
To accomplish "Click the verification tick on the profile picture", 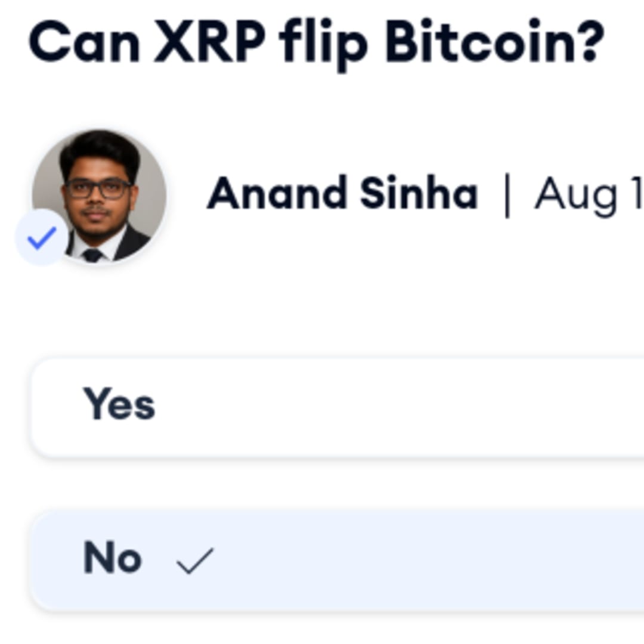I will (x=42, y=237).
